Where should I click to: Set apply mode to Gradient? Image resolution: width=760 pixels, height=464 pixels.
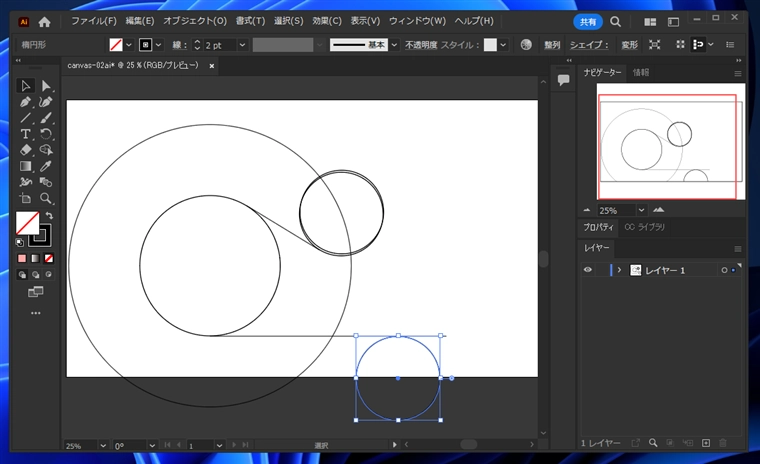35,258
